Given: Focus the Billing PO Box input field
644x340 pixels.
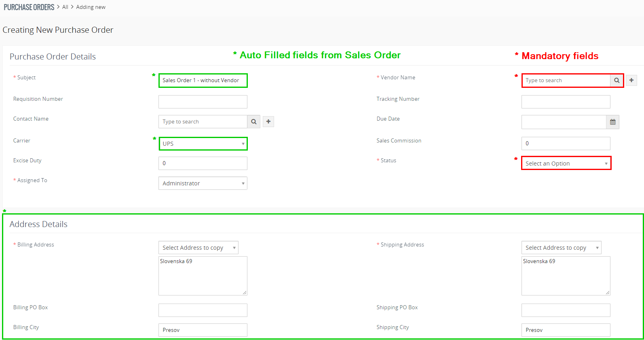Looking at the screenshot, I should [x=203, y=310].
